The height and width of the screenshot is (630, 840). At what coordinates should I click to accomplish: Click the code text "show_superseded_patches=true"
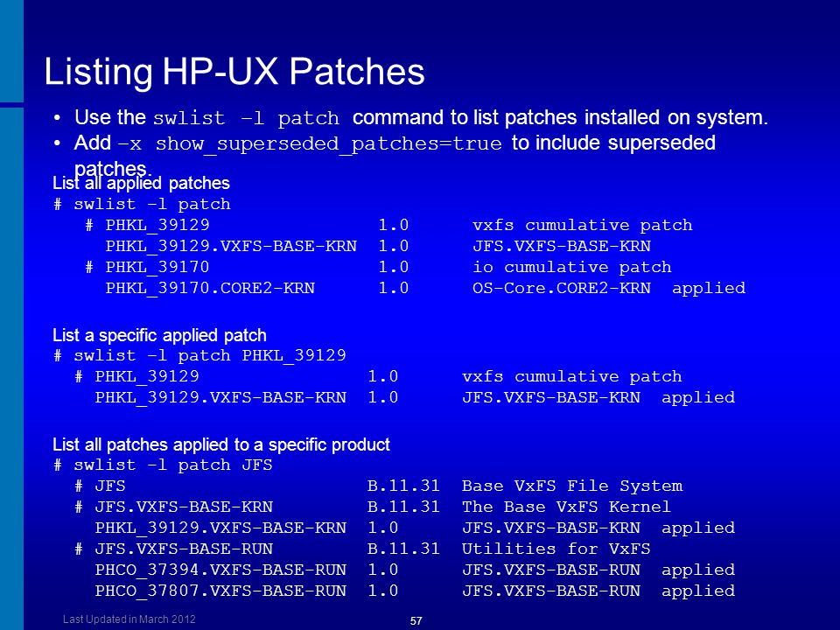[328, 144]
